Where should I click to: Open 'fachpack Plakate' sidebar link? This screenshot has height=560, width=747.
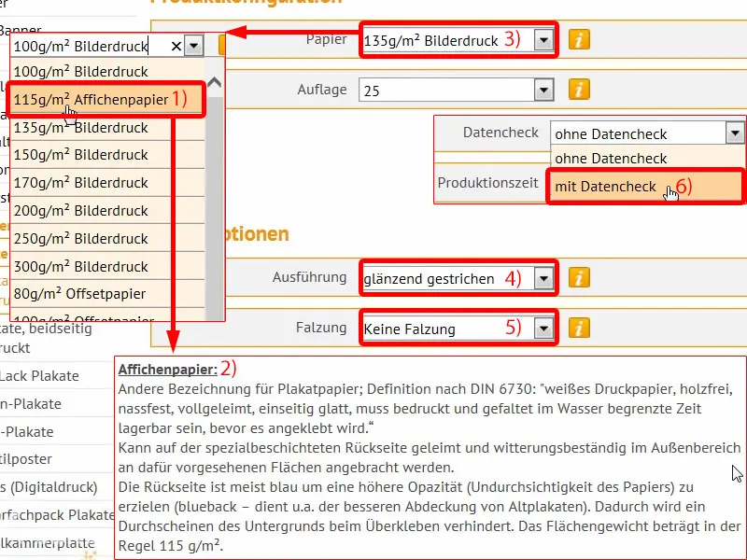[x=57, y=515]
